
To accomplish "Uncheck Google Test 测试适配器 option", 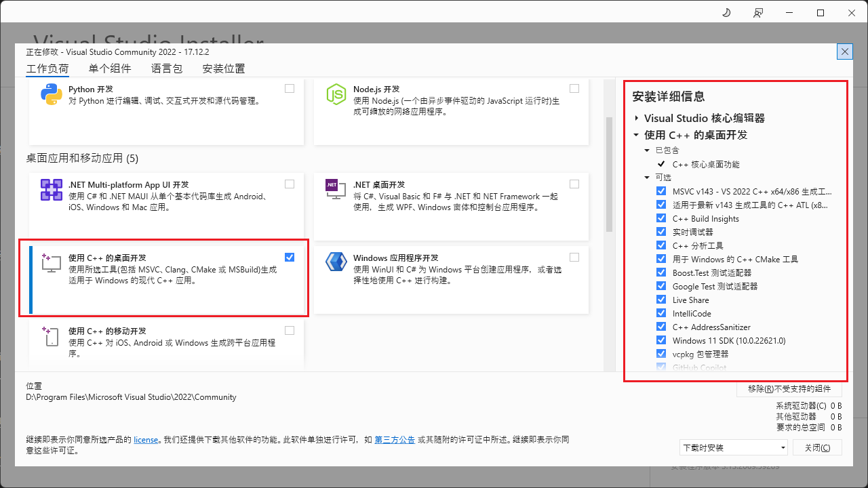I will point(661,286).
